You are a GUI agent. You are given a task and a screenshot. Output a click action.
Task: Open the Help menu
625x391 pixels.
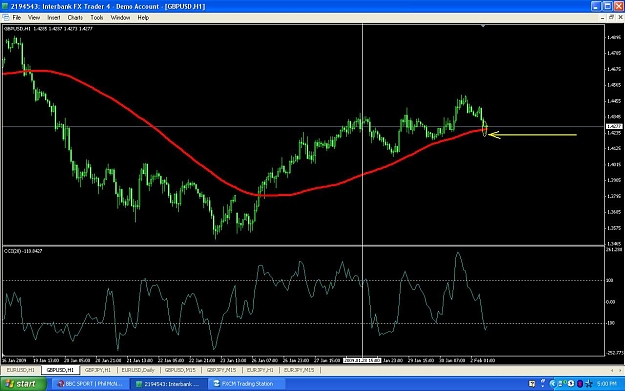tap(143, 18)
